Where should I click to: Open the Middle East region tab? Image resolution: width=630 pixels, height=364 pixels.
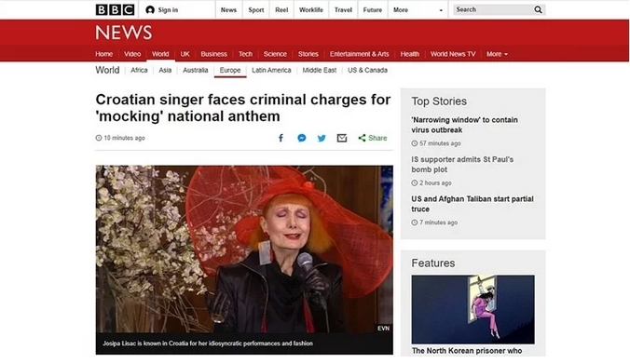[x=320, y=70]
